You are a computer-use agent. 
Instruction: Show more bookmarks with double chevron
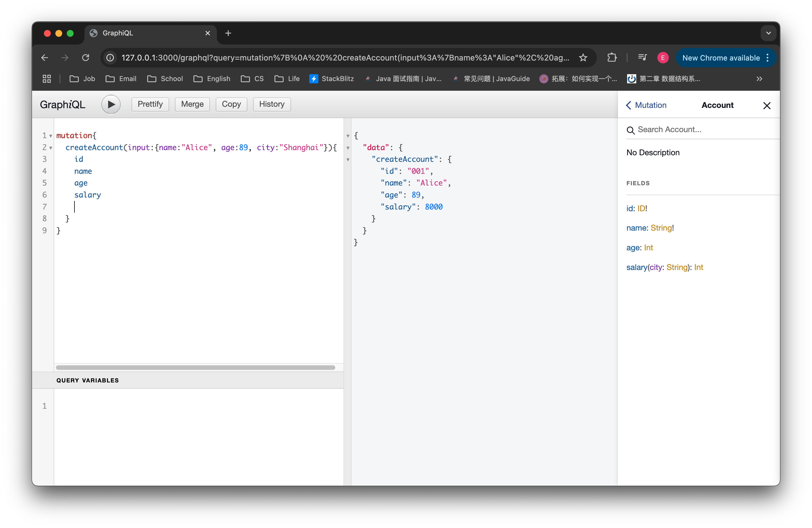click(759, 79)
